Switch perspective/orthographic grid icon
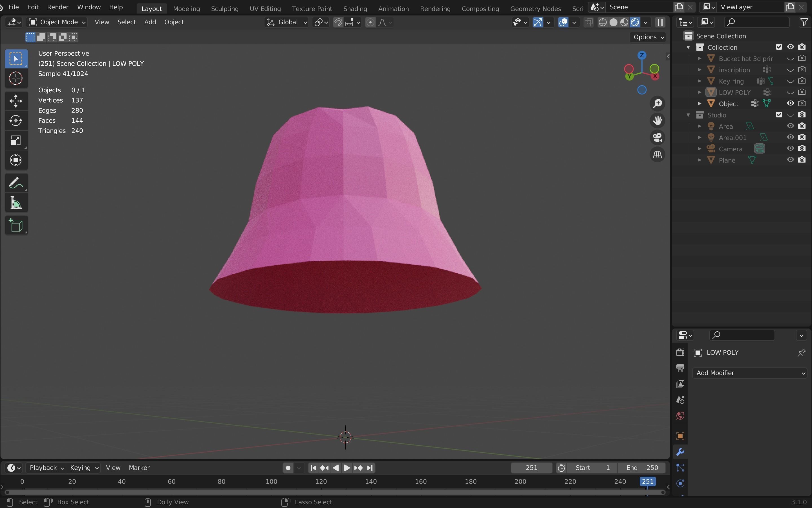Image resolution: width=812 pixels, height=508 pixels. 657,155
